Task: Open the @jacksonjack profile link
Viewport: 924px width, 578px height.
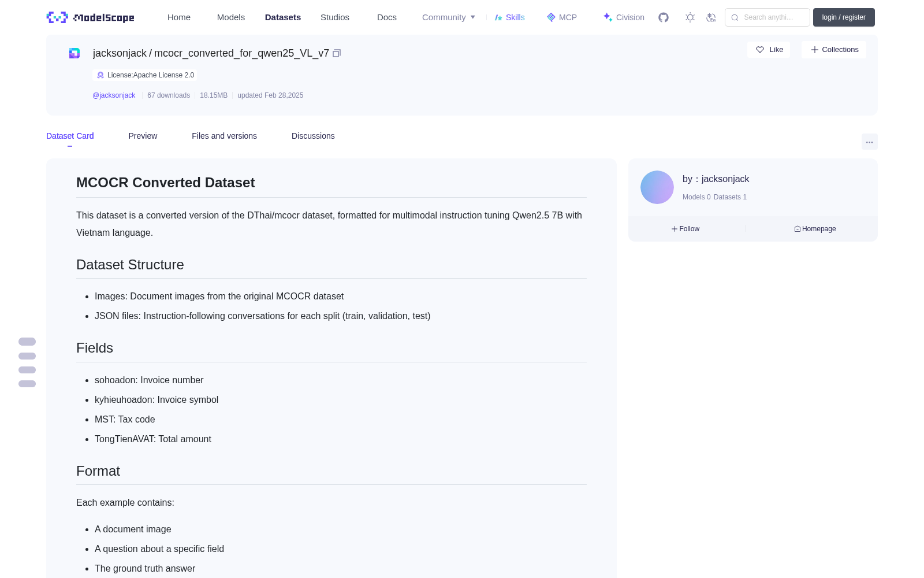Action: [x=114, y=95]
